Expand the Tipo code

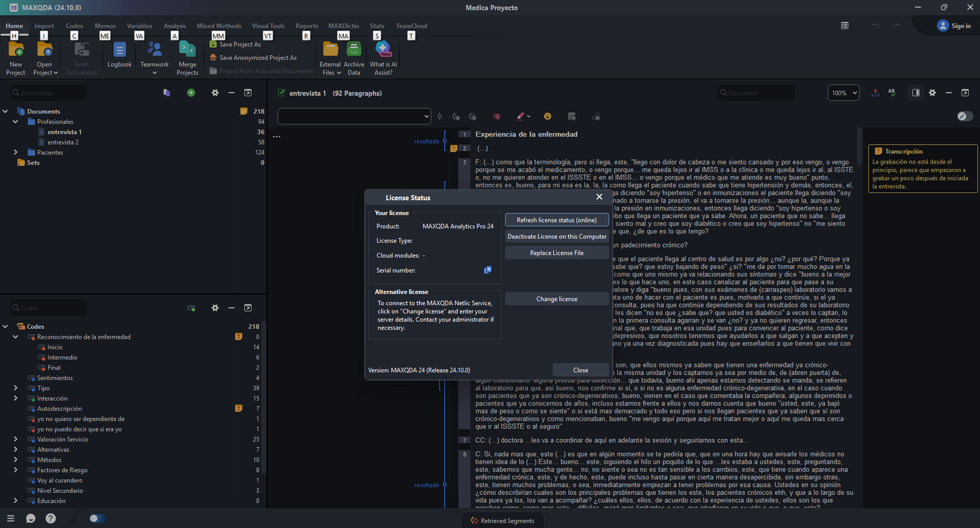point(15,388)
